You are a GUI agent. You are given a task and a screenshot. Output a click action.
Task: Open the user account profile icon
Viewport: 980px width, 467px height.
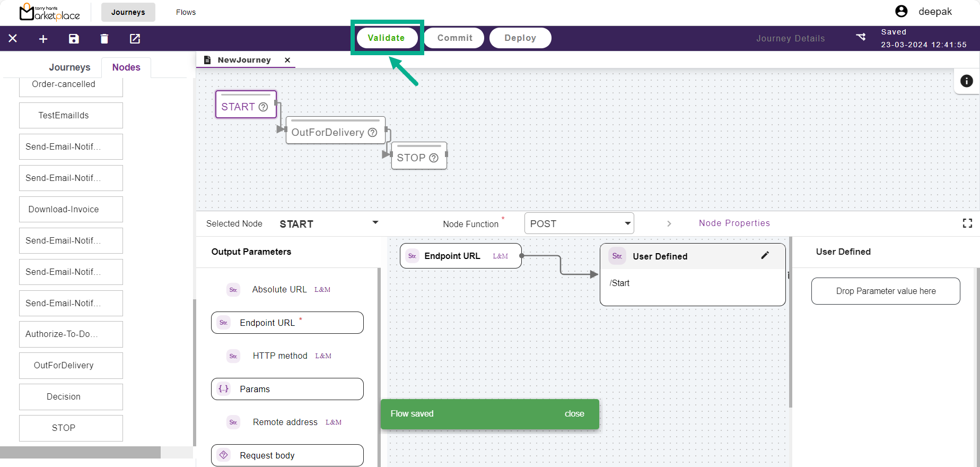[x=901, y=11]
